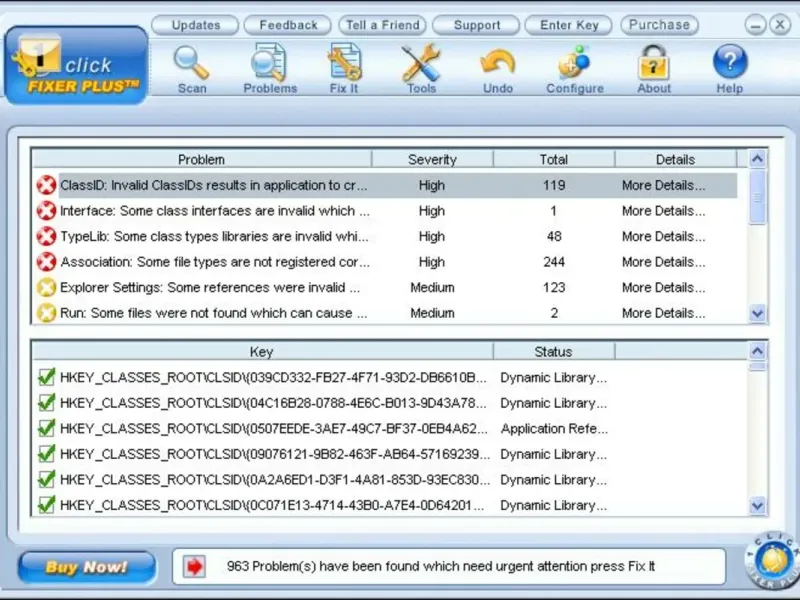This screenshot has width=800, height=600.
Task: Open the Tools wrench icon
Action: (x=421, y=63)
